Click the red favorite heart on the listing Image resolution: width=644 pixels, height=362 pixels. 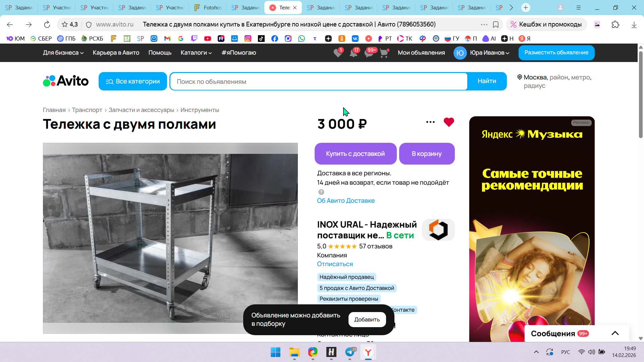point(449,122)
